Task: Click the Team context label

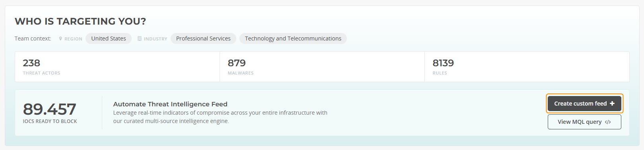Action: (33, 38)
